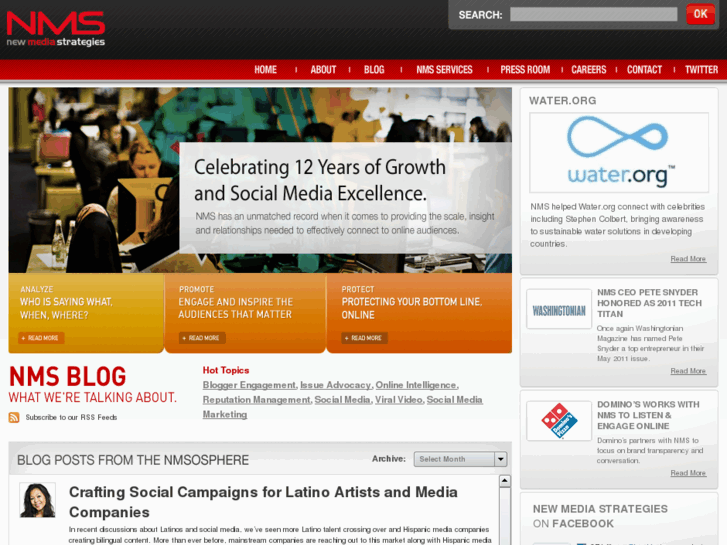Click the Domino's Works With NMS headline
Image resolution: width=727 pixels, height=545 pixels.
pos(648,415)
